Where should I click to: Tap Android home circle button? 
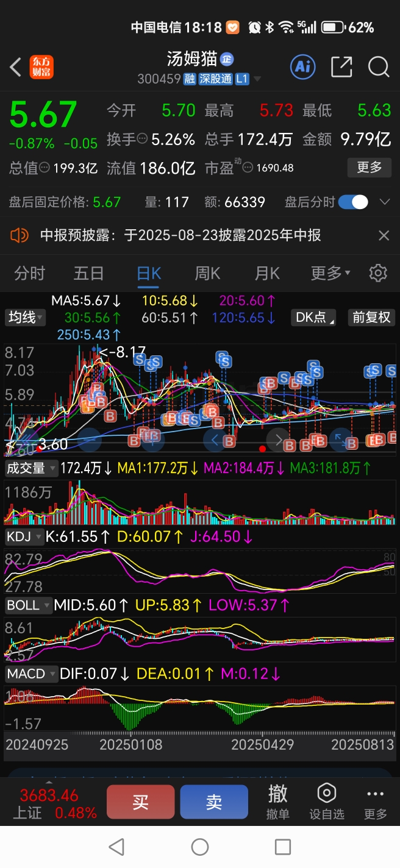[200, 847]
